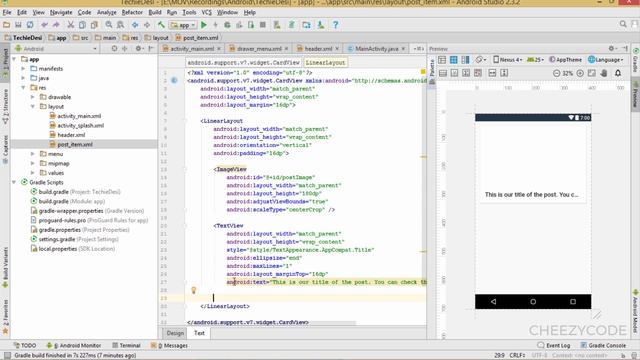This screenshot has height=360, width=640.
Task: Open the Project Structure icon
Action: tap(307, 25)
